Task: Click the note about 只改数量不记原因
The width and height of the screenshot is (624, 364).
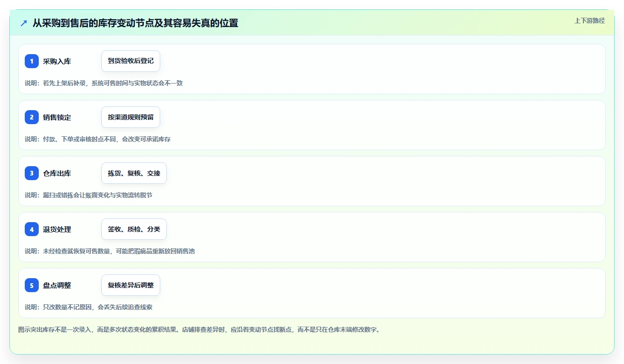Action: point(88,307)
